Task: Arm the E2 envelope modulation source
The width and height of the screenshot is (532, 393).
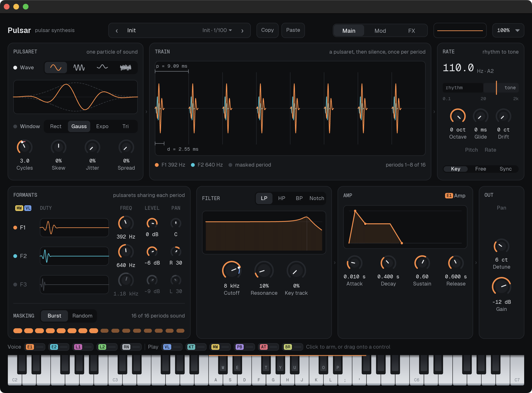Action: (x=59, y=347)
